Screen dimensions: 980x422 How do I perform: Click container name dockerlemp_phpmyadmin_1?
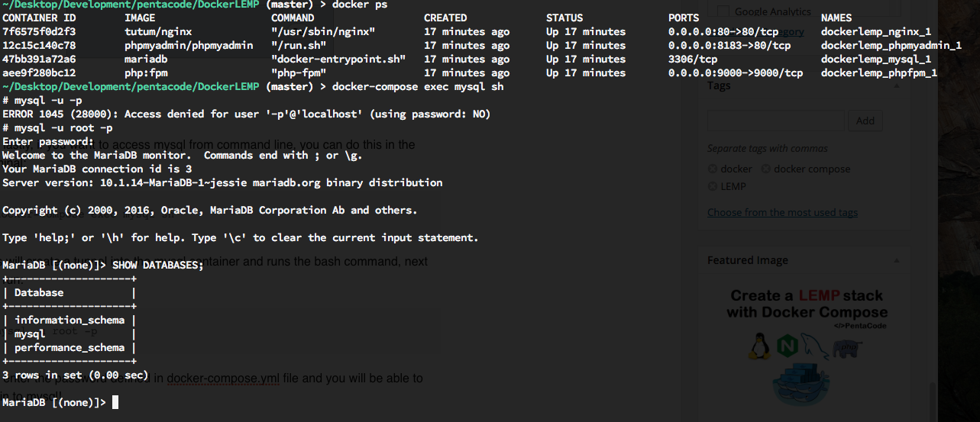point(891,46)
